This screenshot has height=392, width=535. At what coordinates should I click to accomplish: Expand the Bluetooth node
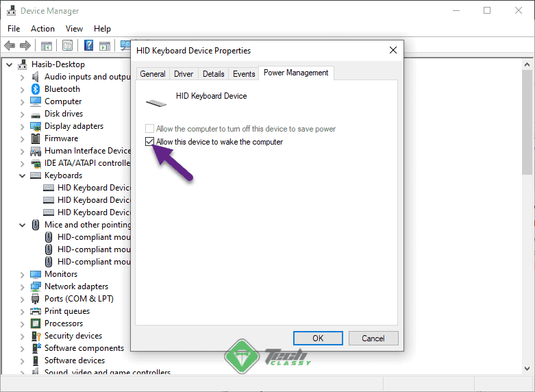(x=22, y=90)
